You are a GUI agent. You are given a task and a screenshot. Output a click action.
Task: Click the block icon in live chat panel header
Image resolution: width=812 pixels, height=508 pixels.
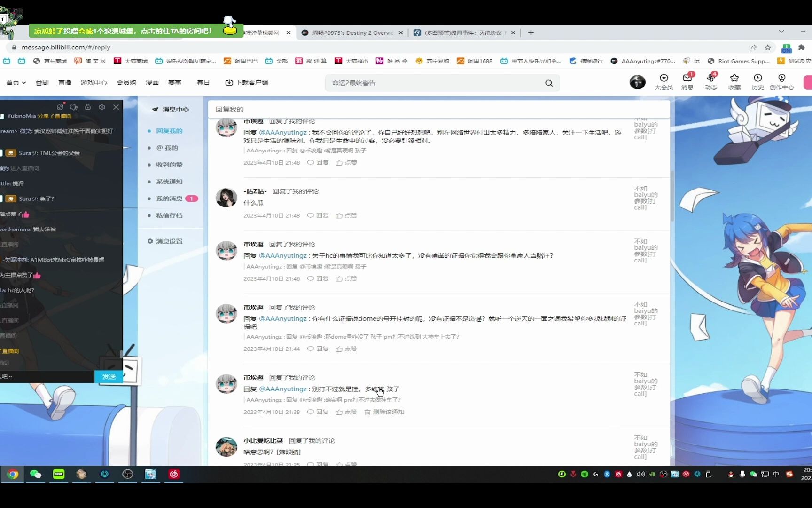pos(74,107)
